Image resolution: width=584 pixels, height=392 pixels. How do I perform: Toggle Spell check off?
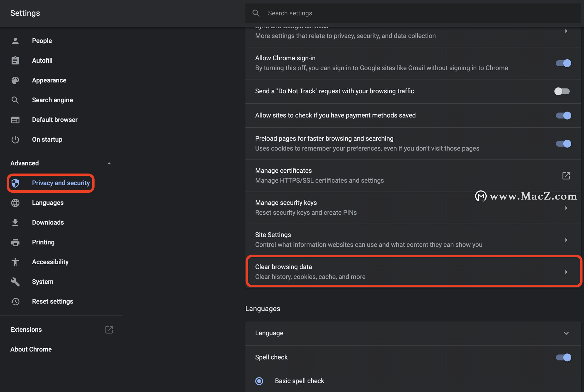click(563, 357)
